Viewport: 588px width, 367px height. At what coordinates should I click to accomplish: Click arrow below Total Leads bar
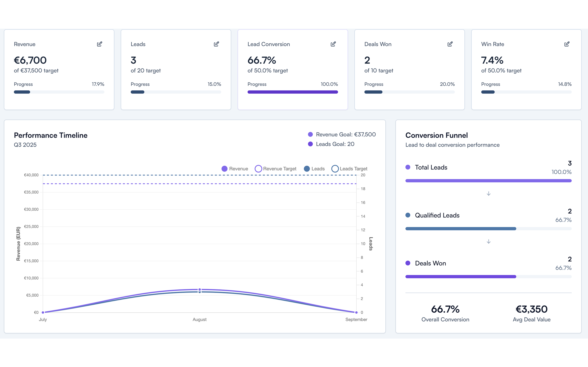coord(488,193)
